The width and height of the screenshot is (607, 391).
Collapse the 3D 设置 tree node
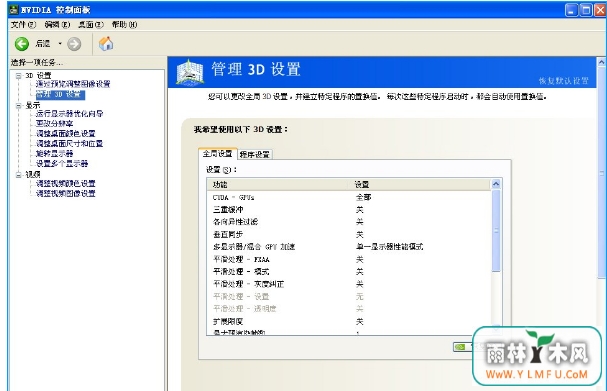click(x=18, y=75)
